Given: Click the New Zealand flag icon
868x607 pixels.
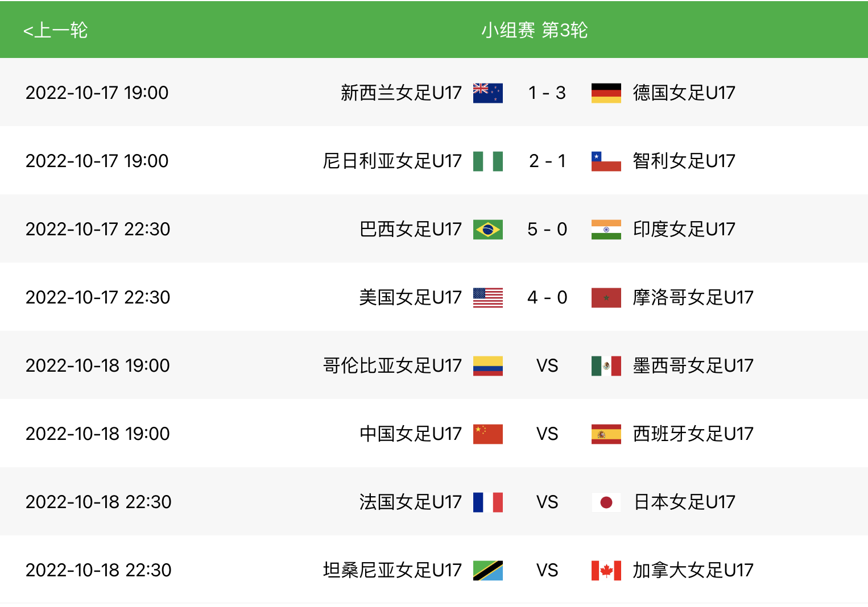Looking at the screenshot, I should coord(487,93).
